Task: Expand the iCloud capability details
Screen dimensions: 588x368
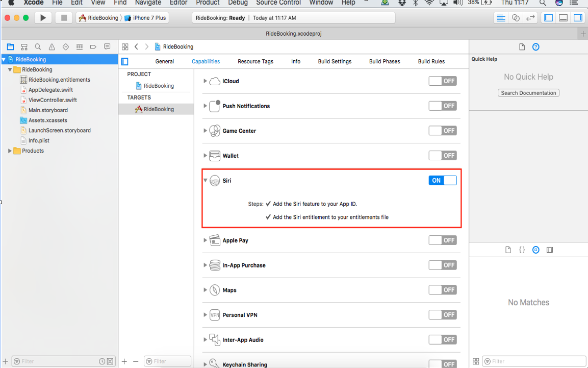Action: click(x=205, y=81)
